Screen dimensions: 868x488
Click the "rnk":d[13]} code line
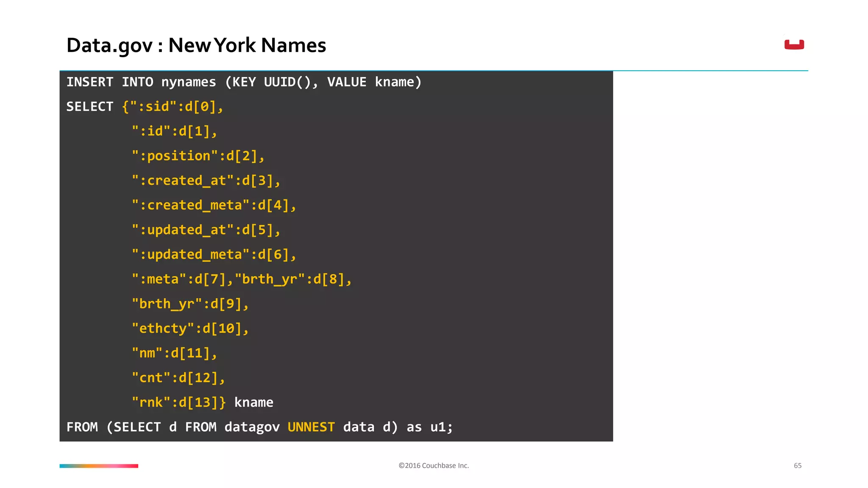tap(202, 402)
